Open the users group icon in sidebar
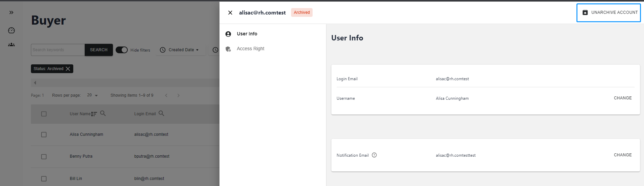The width and height of the screenshot is (644, 186). pos(11,44)
